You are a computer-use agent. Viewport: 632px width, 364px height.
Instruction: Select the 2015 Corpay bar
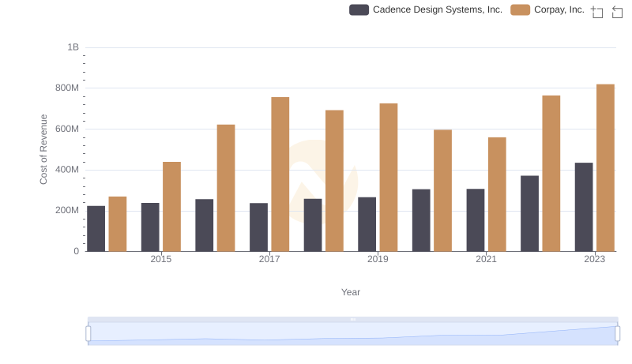(171, 207)
